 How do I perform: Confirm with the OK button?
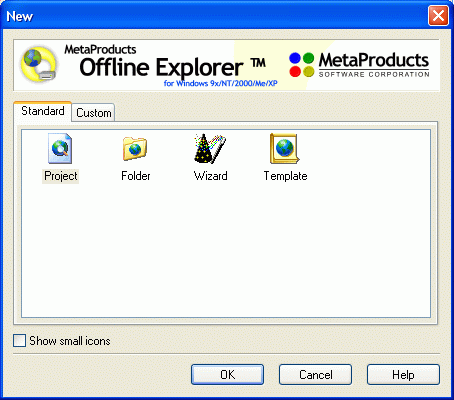point(227,375)
